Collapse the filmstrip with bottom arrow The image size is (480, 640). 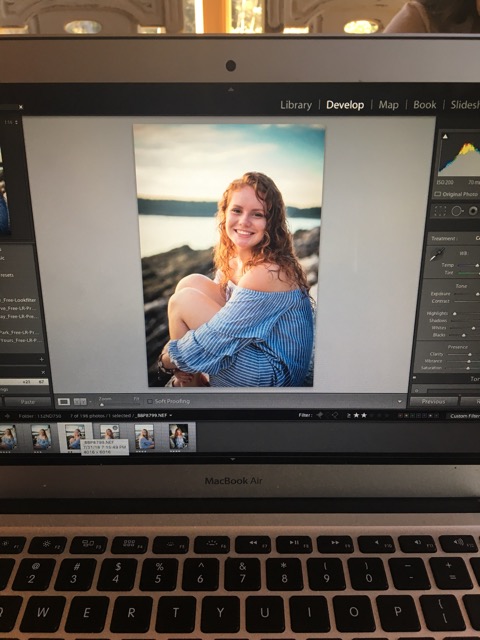pyautogui.click(x=233, y=460)
